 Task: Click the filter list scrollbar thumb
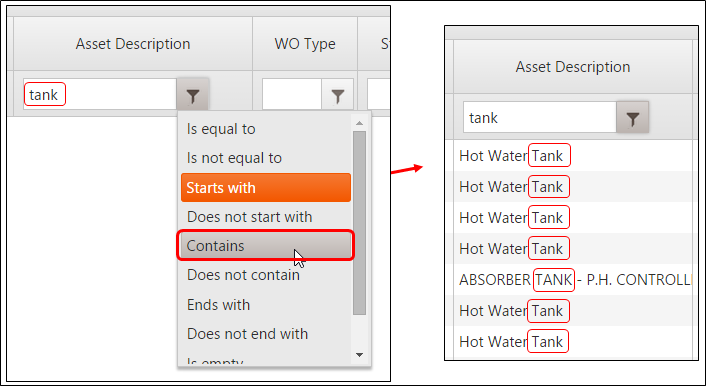point(359,223)
